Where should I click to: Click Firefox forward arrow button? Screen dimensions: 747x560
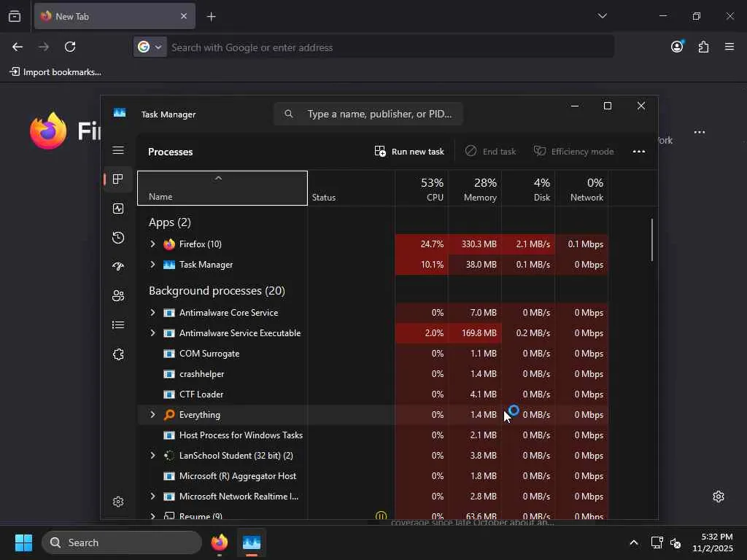pos(44,47)
